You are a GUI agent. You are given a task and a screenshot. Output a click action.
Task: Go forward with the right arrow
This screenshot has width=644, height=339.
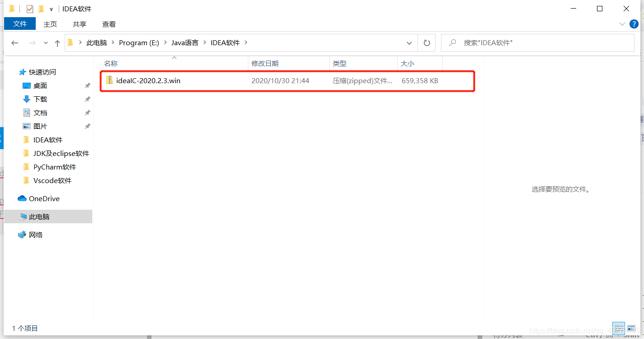click(32, 43)
